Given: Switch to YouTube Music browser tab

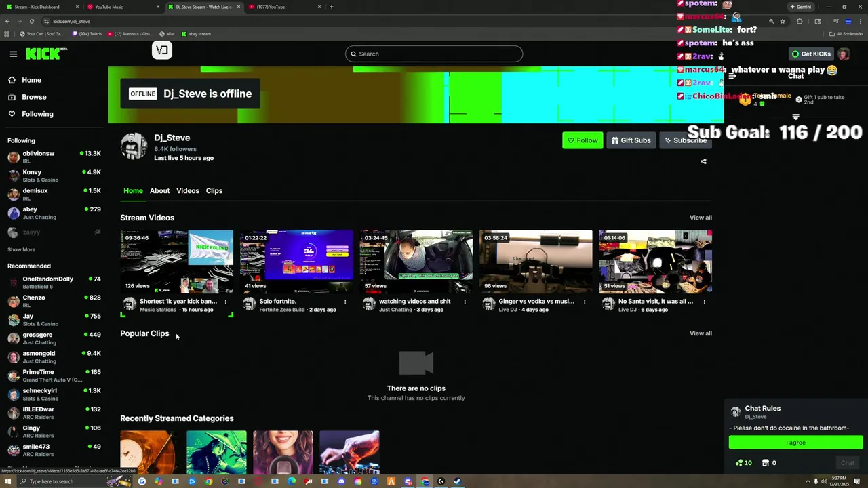Looking at the screenshot, I should coord(122,7).
